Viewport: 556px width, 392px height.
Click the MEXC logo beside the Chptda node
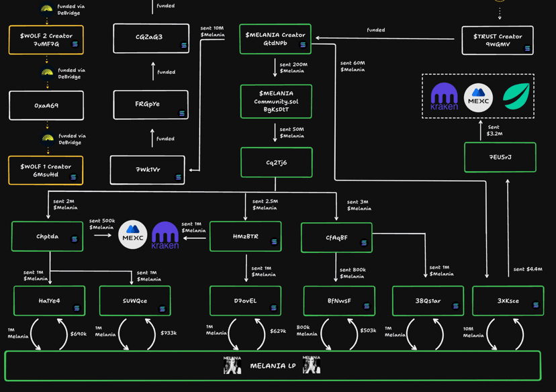tap(132, 235)
